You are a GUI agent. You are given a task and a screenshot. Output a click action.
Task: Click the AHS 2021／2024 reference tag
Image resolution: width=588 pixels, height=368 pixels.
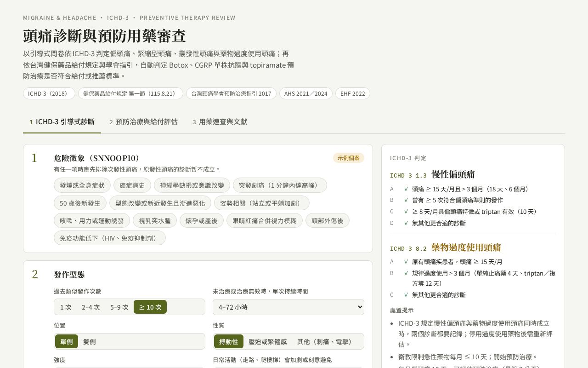[306, 93]
